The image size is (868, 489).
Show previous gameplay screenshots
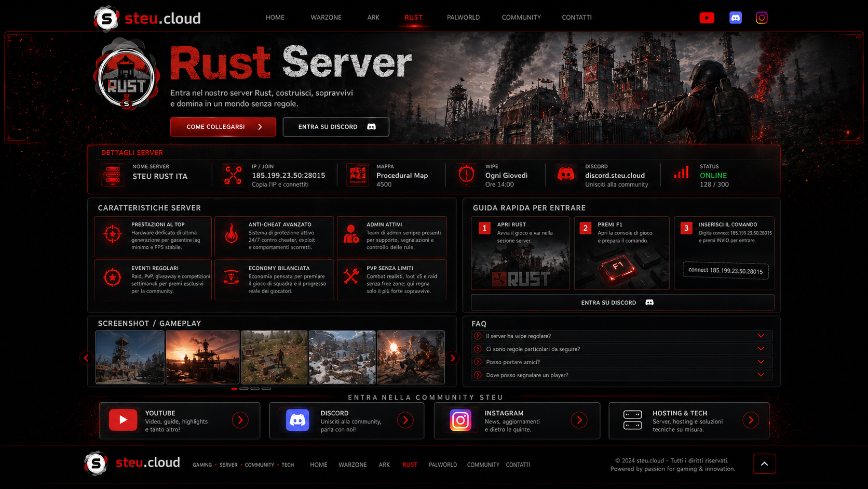(86, 358)
